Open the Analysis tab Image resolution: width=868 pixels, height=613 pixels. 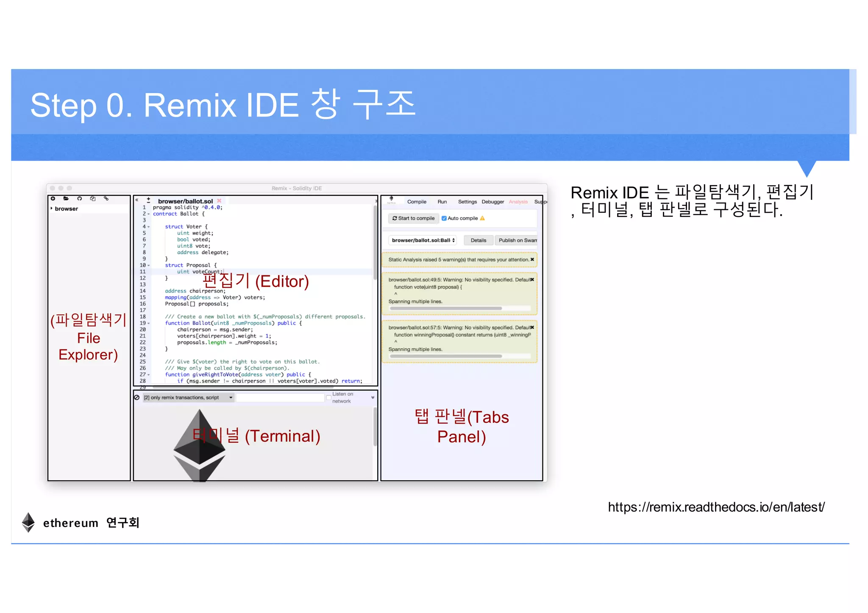click(518, 202)
